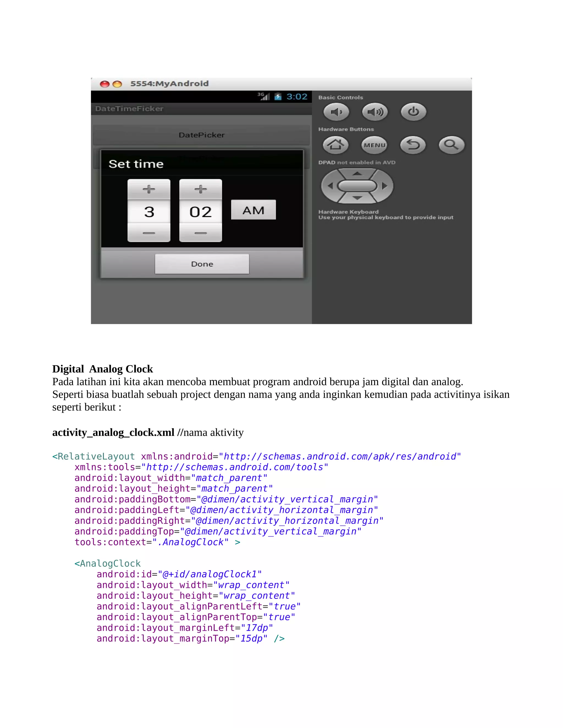Screen dimensions: 563x728
Task: Tap the battery charging icon in status bar
Action: [x=278, y=97]
